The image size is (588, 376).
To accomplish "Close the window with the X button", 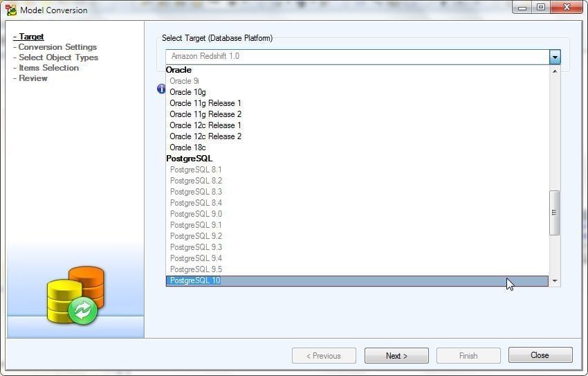I will click(567, 7).
